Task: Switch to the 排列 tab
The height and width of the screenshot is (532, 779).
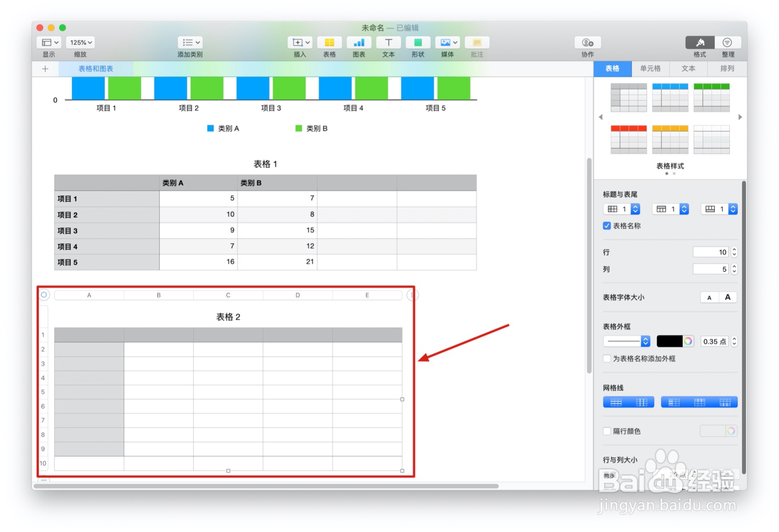Action: click(x=726, y=69)
